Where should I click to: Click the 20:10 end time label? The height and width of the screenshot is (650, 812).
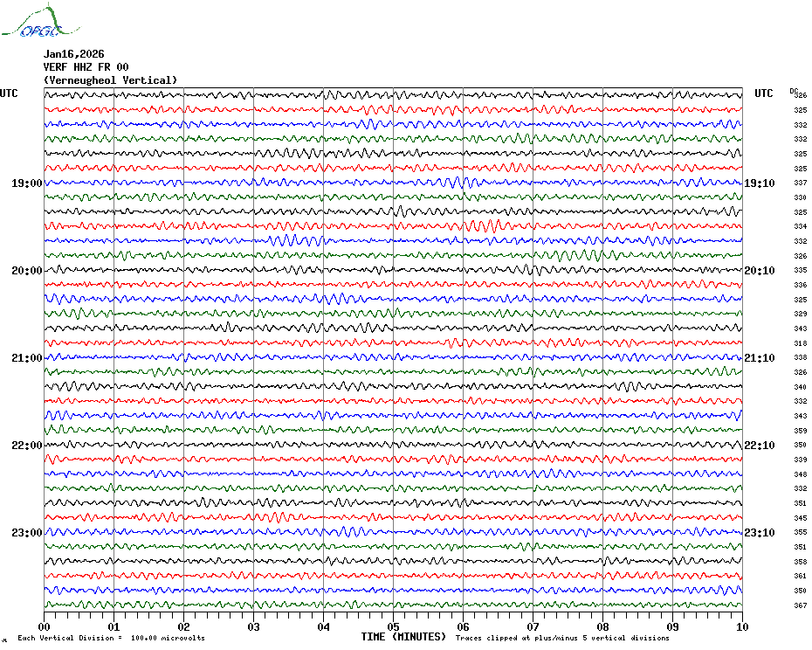pyautogui.click(x=760, y=271)
